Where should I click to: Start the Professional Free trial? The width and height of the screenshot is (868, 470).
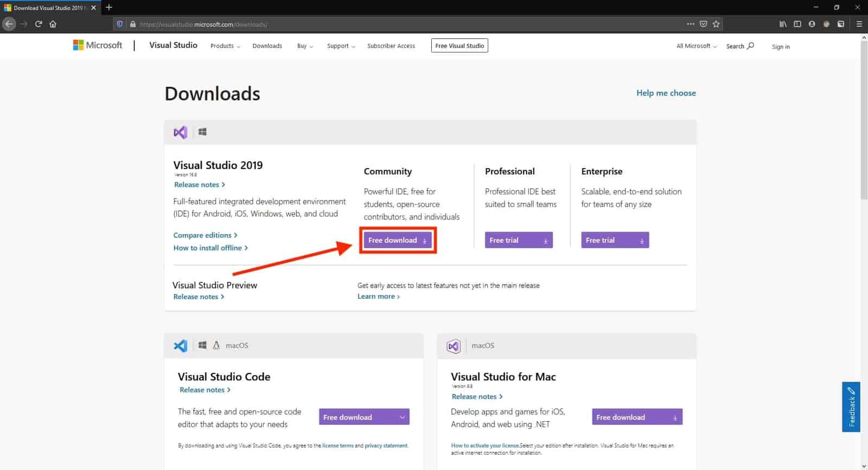pos(519,240)
